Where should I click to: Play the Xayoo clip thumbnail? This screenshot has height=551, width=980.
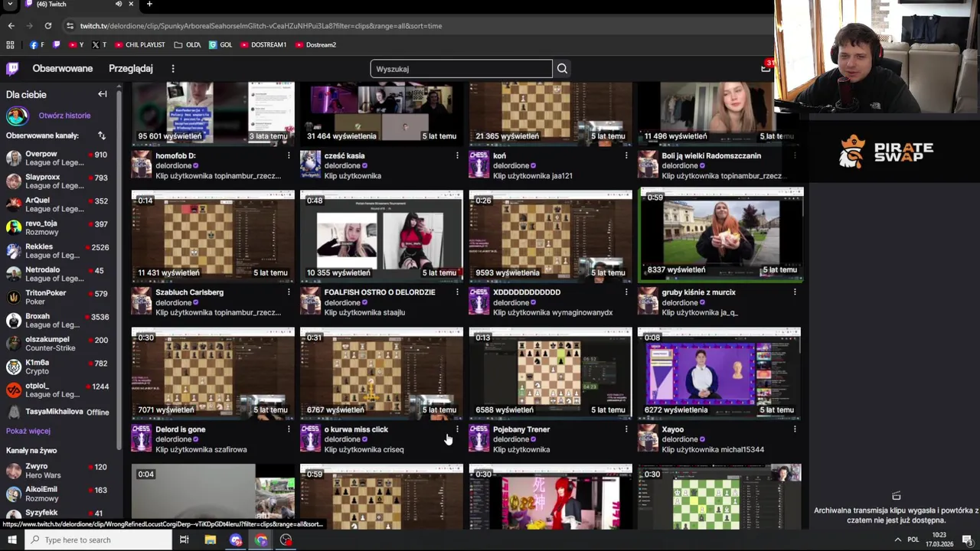(x=719, y=373)
